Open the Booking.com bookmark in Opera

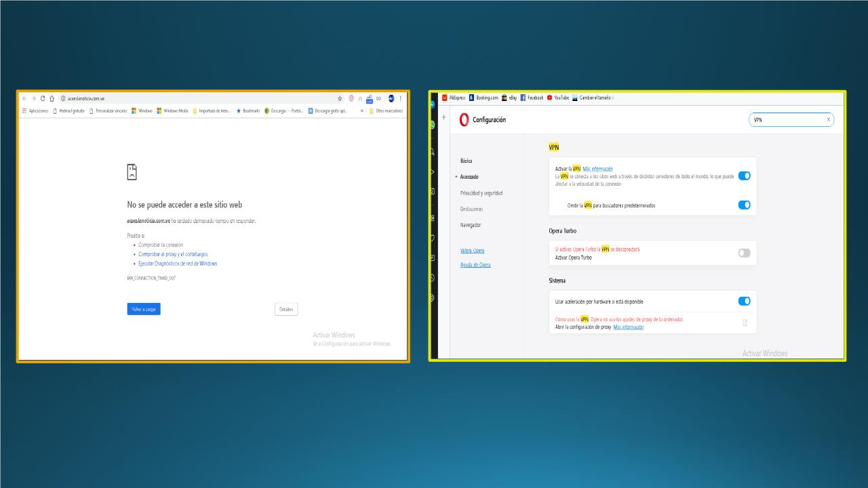coord(484,98)
